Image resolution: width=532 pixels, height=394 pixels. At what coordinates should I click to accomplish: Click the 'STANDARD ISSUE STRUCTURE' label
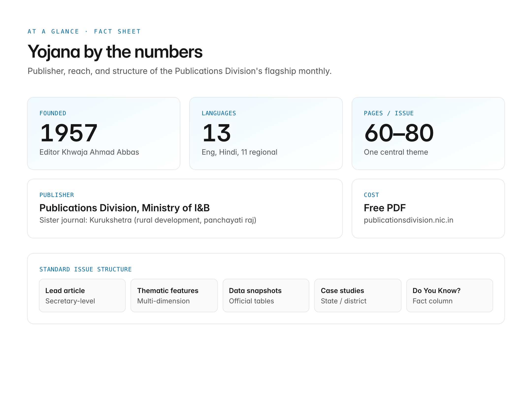(85, 269)
